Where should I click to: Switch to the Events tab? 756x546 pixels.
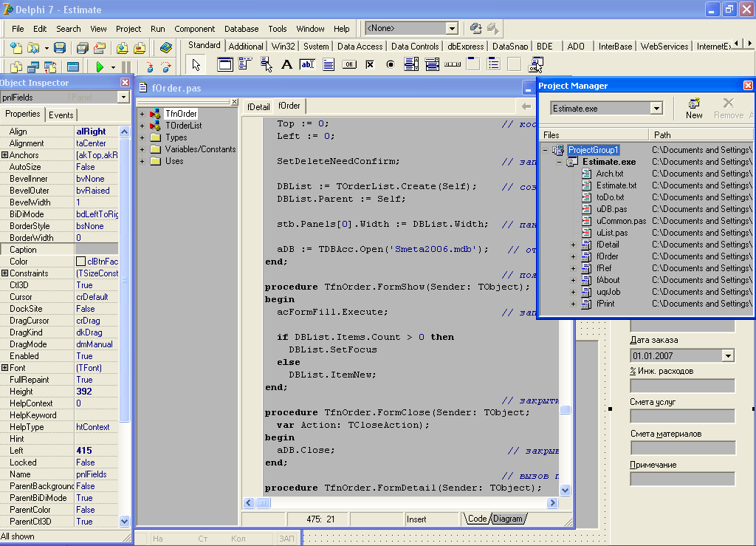click(61, 115)
